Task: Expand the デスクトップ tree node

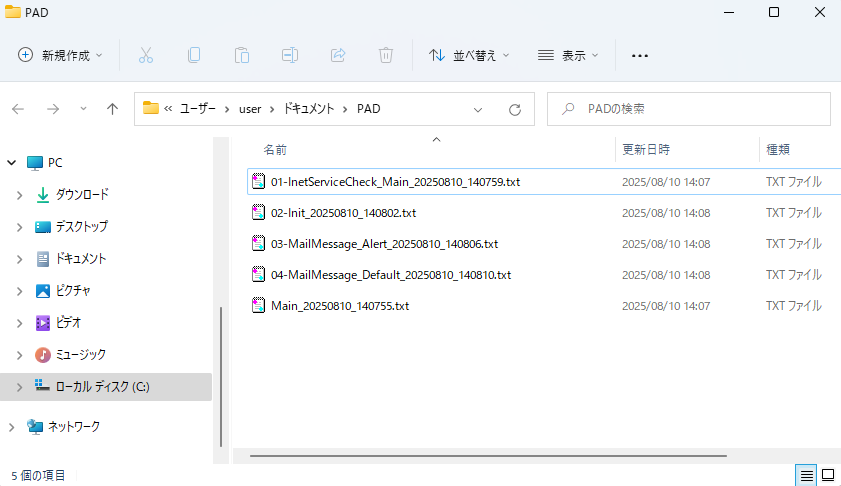Action: [x=19, y=227]
